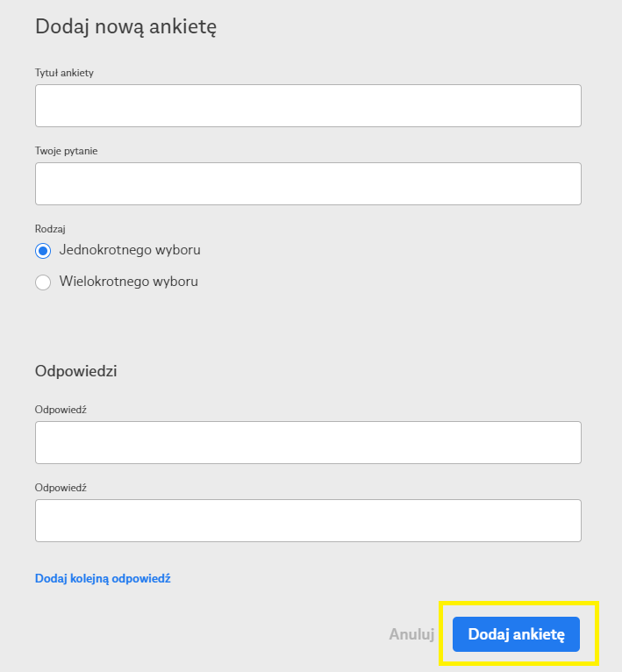This screenshot has height=672, width=622.
Task: Click the "Odpowiedzi" section heading
Action: tap(76, 371)
